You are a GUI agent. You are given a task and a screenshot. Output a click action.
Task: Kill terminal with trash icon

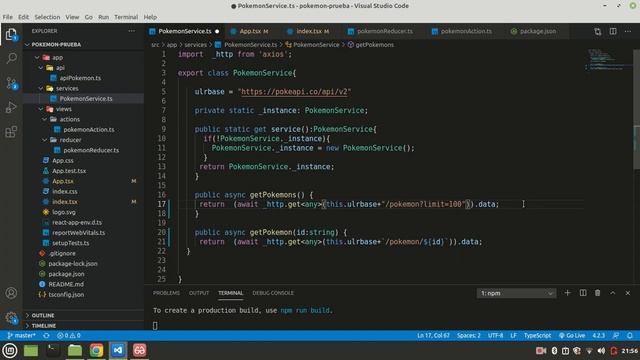(598, 293)
